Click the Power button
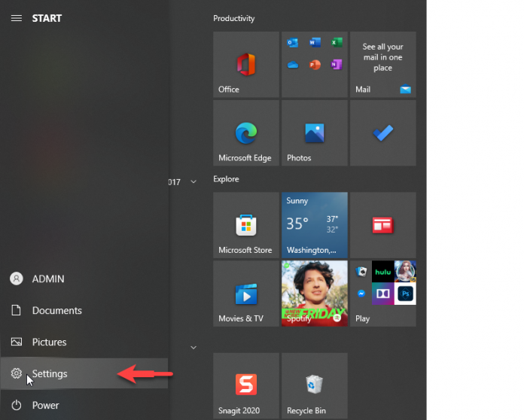The image size is (524, 420). (x=45, y=405)
